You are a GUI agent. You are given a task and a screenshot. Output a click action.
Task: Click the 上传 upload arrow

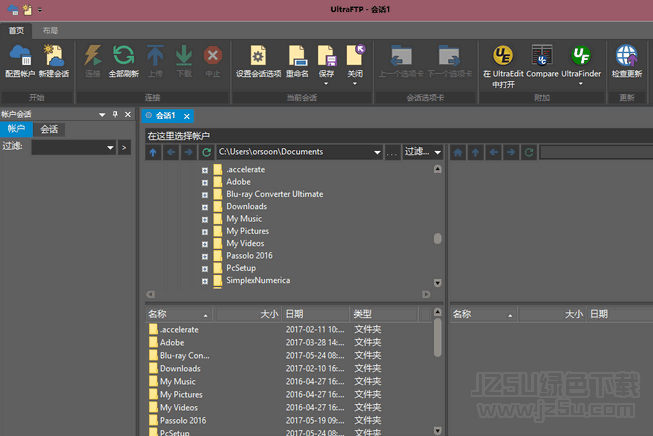pos(155,61)
